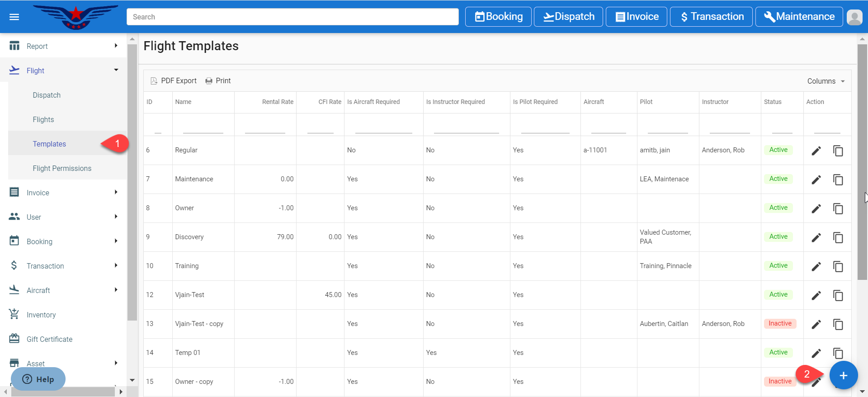Click the blue add template plus button
The height and width of the screenshot is (397, 868).
[x=843, y=375]
